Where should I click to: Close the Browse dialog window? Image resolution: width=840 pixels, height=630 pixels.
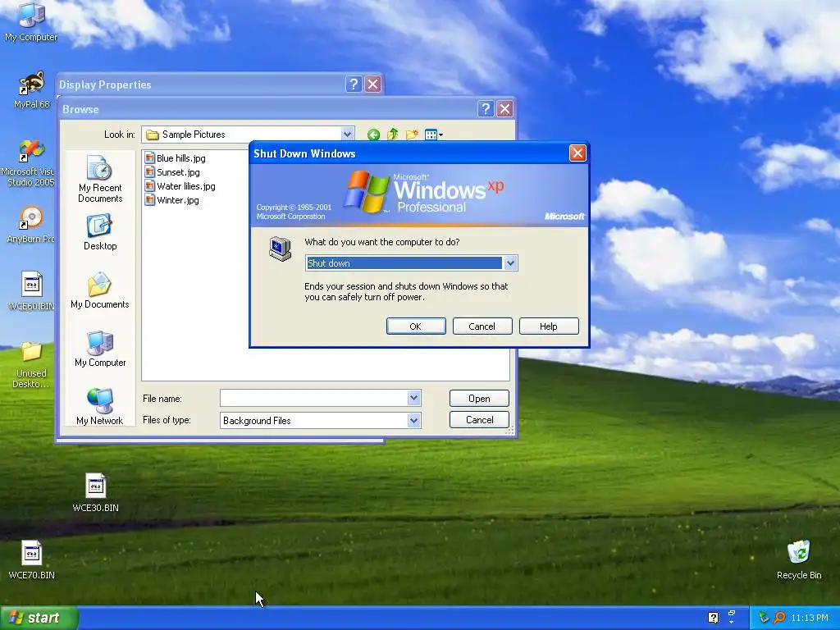tap(504, 109)
